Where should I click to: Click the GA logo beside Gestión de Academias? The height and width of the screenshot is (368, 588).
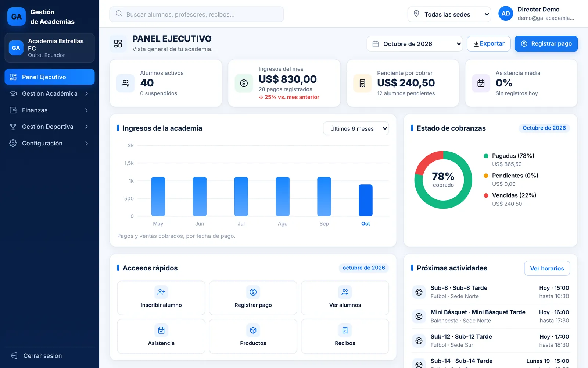pyautogui.click(x=17, y=17)
